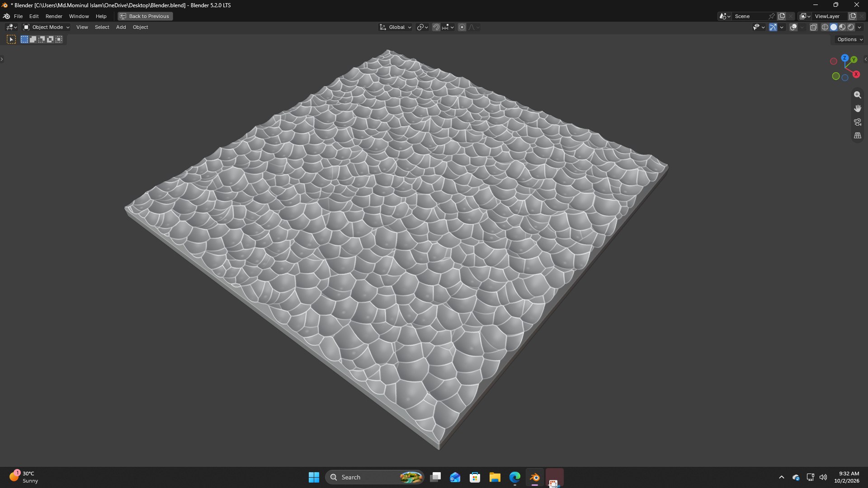Open the File menu

pos(18,16)
